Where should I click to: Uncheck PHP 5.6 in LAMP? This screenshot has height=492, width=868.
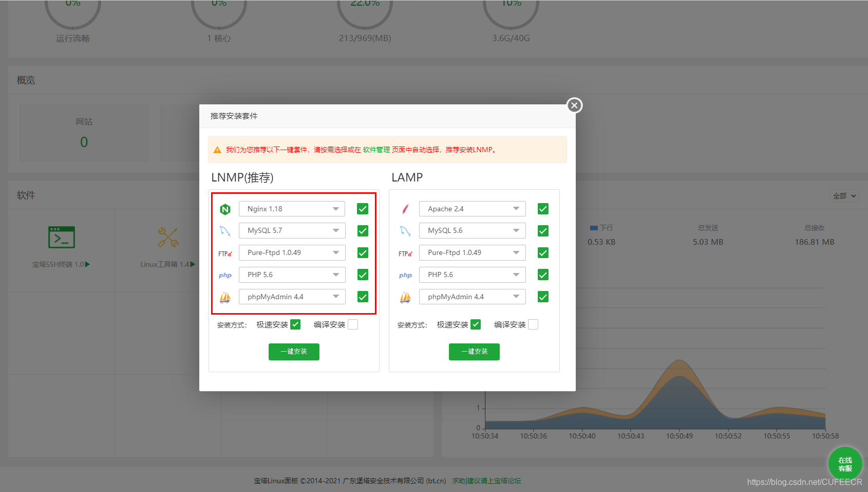click(x=543, y=275)
